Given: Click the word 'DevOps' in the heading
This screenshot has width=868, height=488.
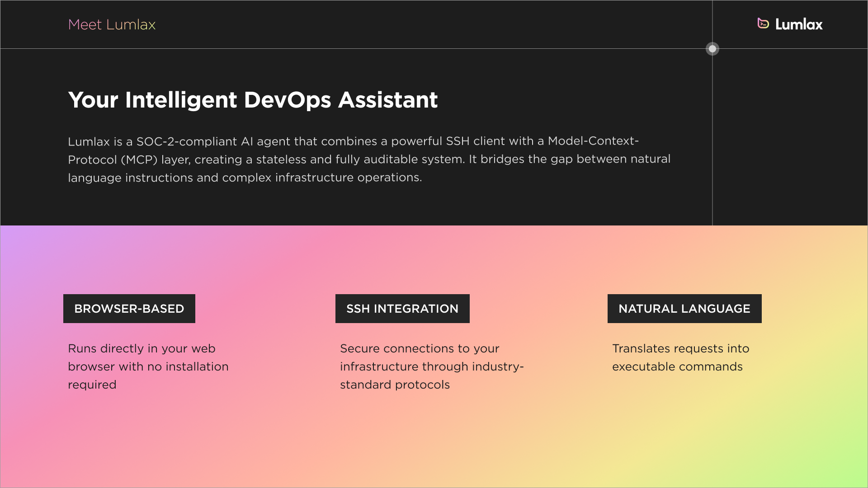Looking at the screenshot, I should 288,100.
